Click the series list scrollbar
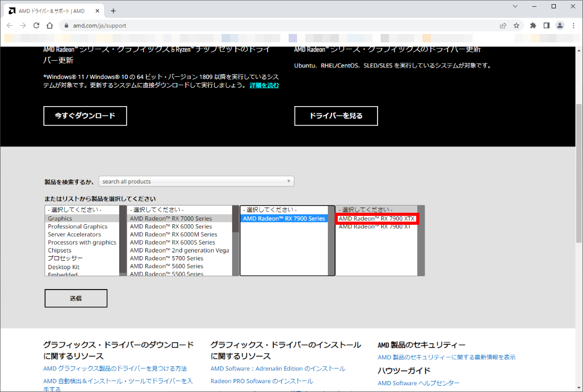The width and height of the screenshot is (583, 392). coord(235,240)
